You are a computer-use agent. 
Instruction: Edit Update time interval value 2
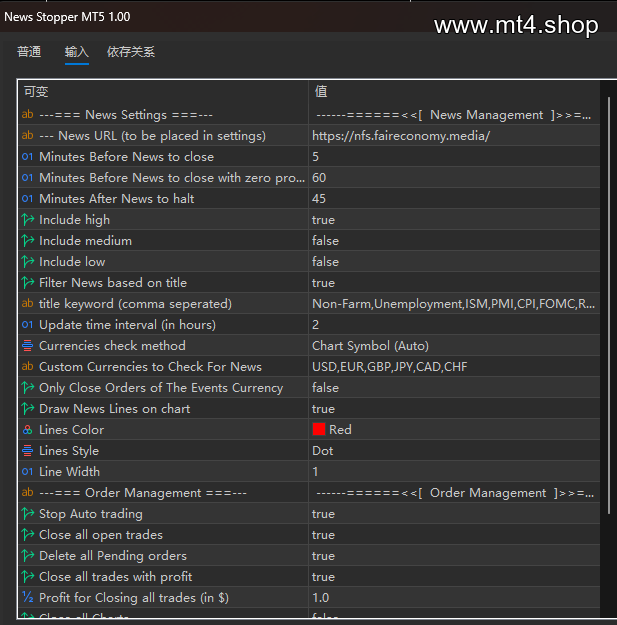454,324
